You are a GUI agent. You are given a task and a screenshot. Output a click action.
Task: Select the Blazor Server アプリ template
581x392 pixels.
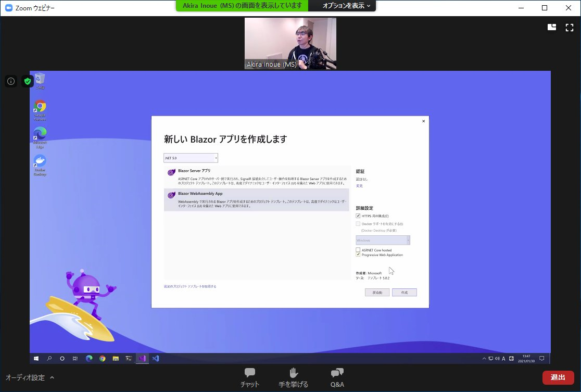(257, 176)
